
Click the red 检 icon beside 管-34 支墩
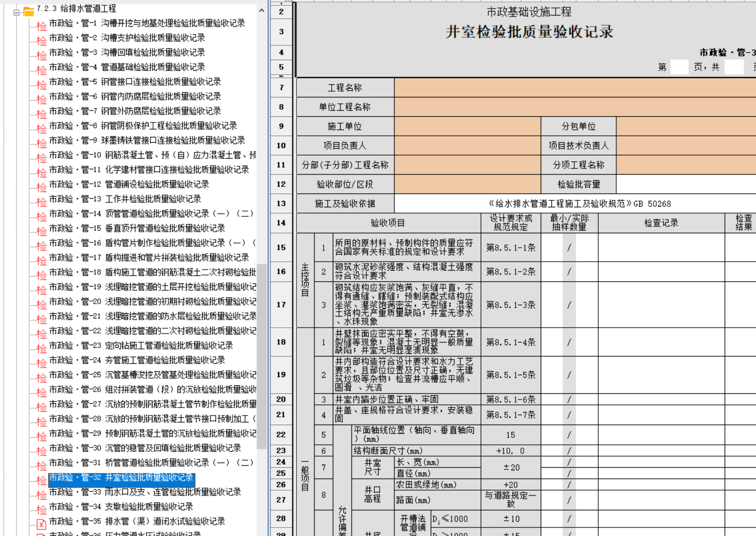[x=42, y=509]
